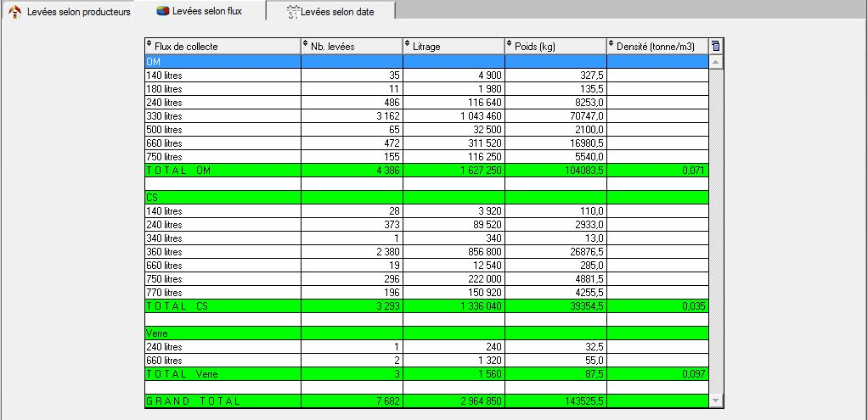Click the house icon on producteurs tab
Image resolution: width=868 pixels, height=420 pixels.
14,12
